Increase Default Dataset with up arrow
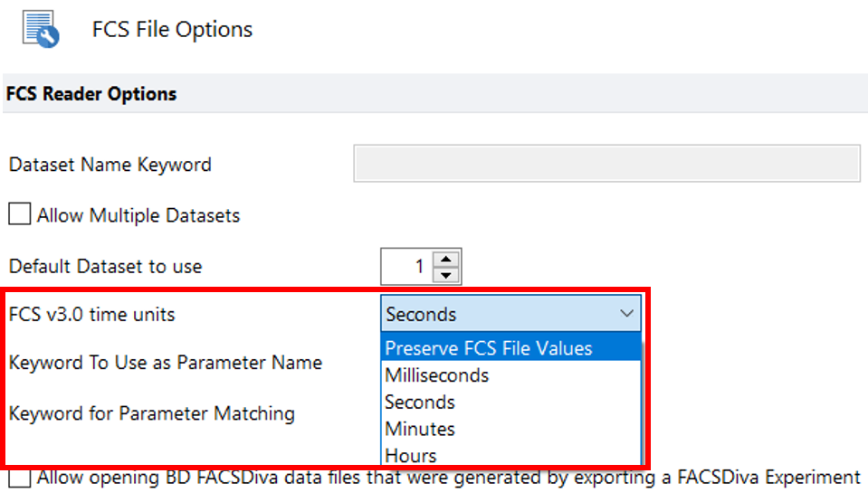 click(x=447, y=259)
